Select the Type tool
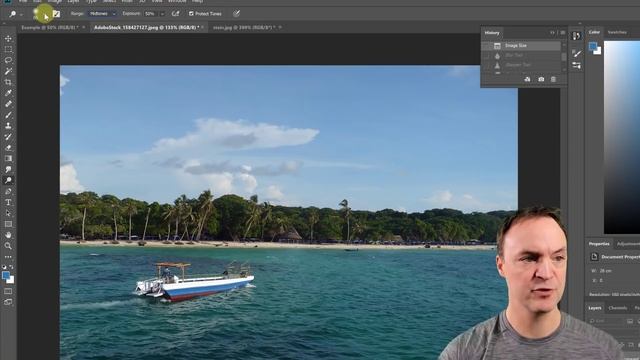Screen dimensions: 640x360 [x=8, y=202]
